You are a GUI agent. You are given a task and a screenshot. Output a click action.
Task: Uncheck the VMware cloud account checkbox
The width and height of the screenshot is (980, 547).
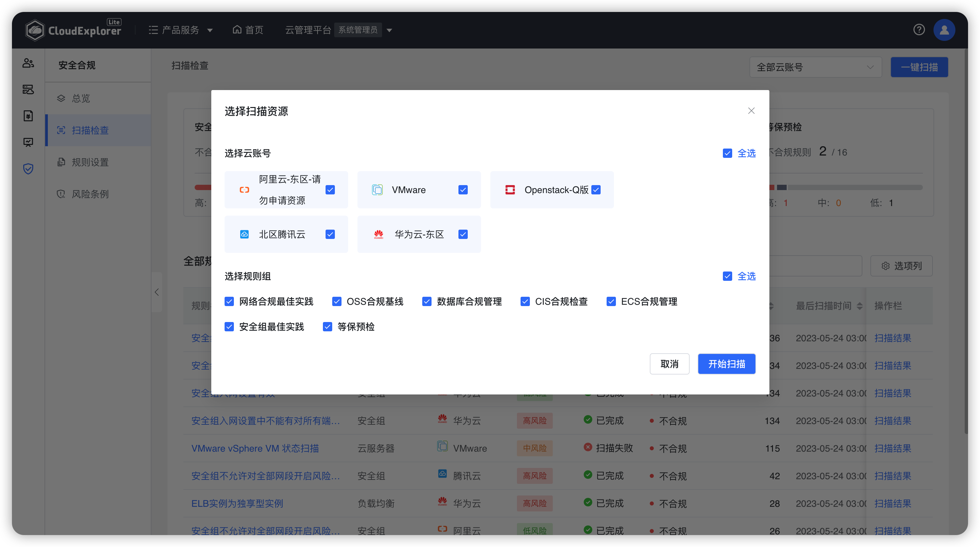tap(463, 189)
